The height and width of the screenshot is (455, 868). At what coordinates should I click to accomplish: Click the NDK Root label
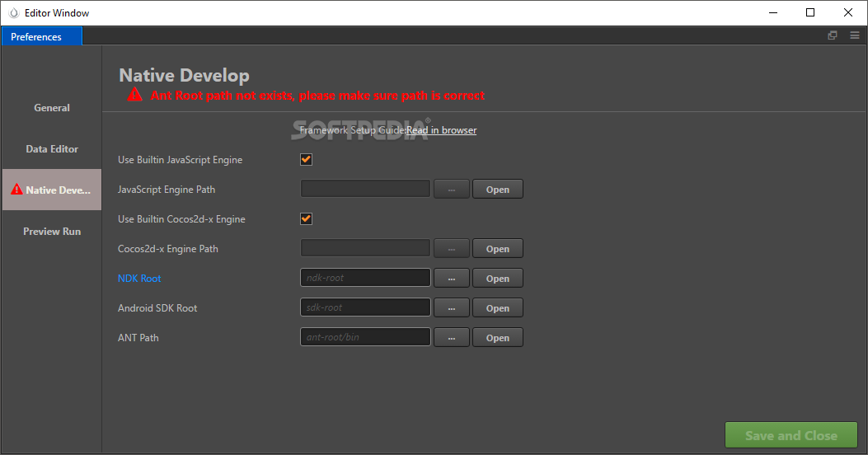(139, 279)
